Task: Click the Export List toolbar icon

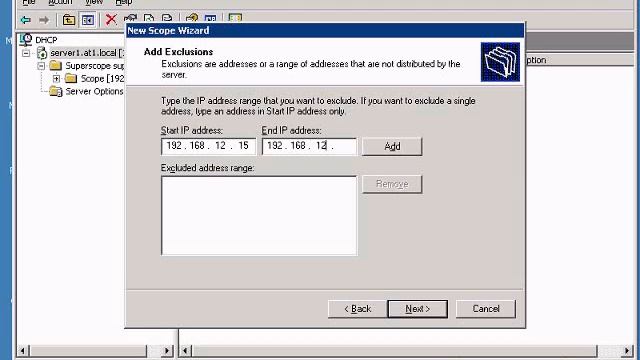Action: point(167,18)
